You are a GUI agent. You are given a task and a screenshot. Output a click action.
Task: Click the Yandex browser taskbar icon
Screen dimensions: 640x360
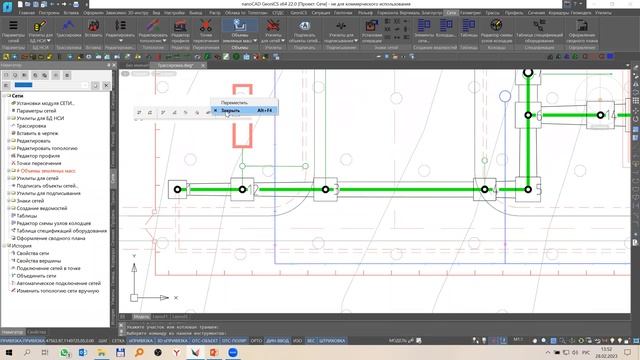[x=176, y=352]
